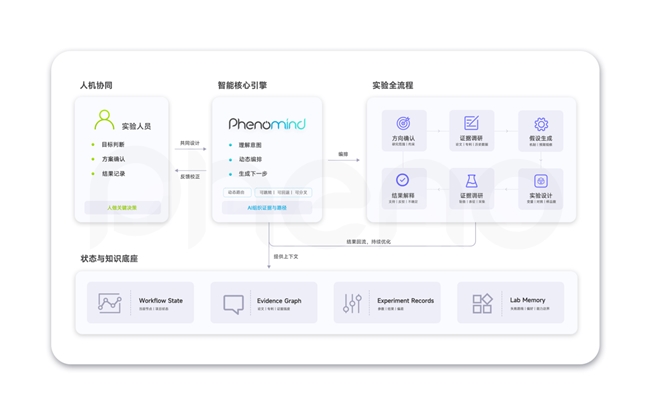Click the 动态编排 bullet item
650x416 pixels.
point(250,159)
